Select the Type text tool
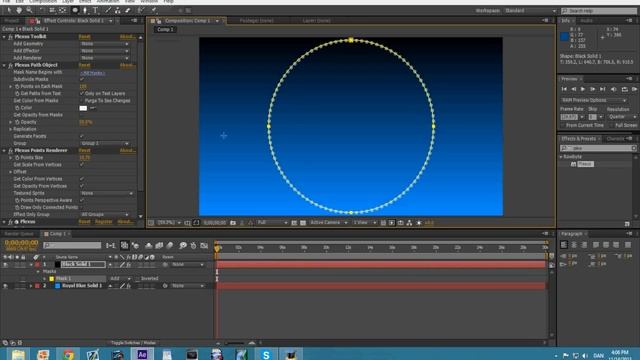The height and width of the screenshot is (360, 640). click(95, 10)
